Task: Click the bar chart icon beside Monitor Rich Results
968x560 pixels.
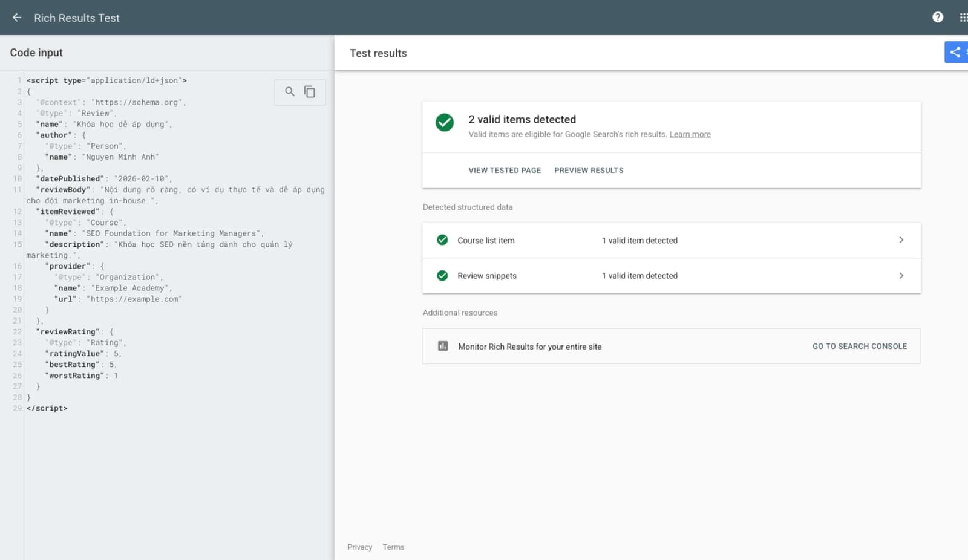Action: pos(443,347)
